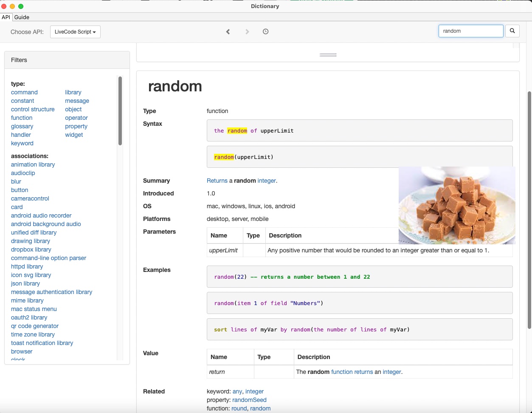
Task: Click the Filters panel scrollbar
Action: click(120, 110)
